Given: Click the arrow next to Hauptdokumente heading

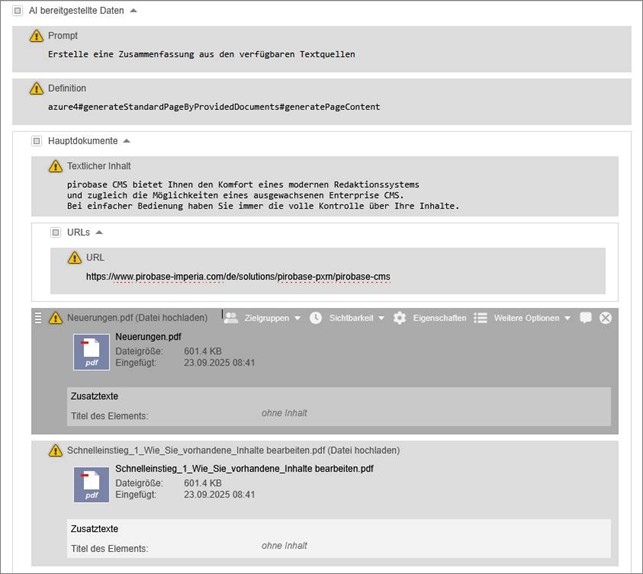Looking at the screenshot, I should point(126,141).
